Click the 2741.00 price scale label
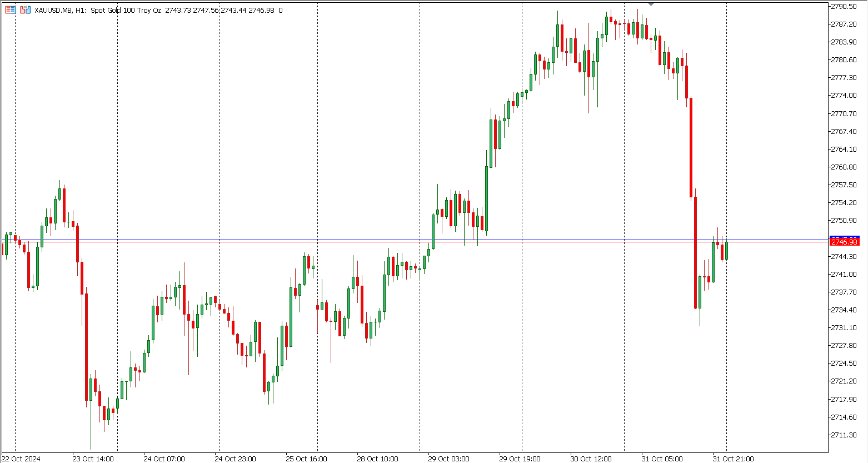 [x=843, y=274]
